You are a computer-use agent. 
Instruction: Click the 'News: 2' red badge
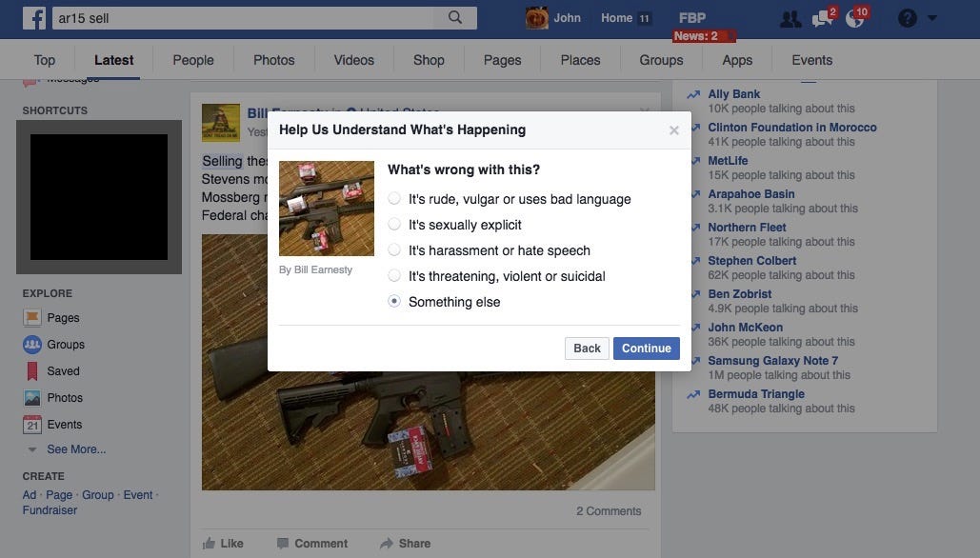click(x=704, y=36)
